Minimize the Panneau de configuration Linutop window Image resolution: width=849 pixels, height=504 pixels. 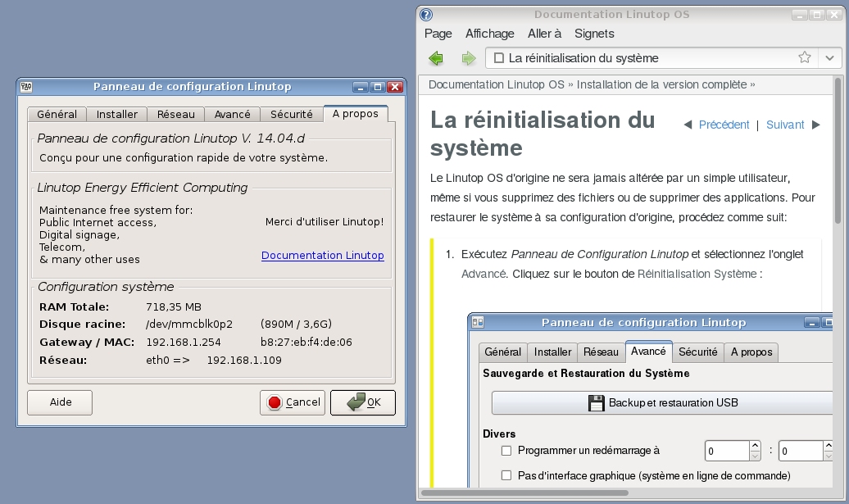(360, 87)
